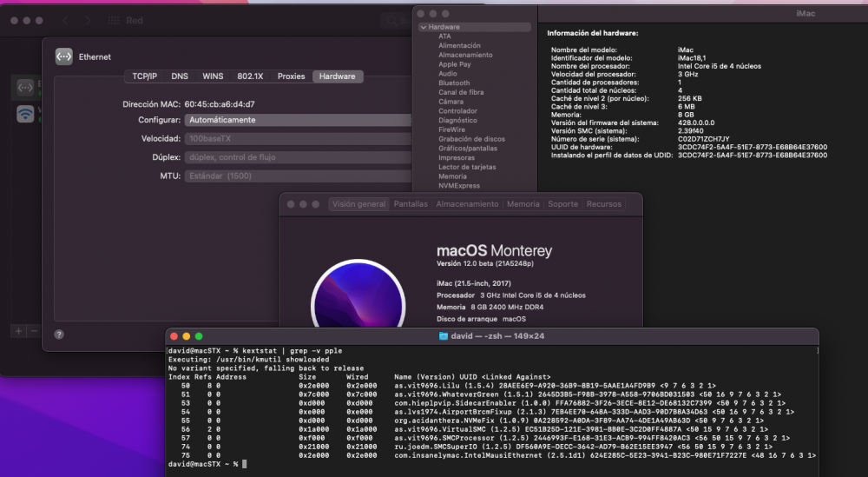The image size is (868, 477).
Task: Open the MTU dropdown showing Estándar (1500)
Action: coord(299,176)
